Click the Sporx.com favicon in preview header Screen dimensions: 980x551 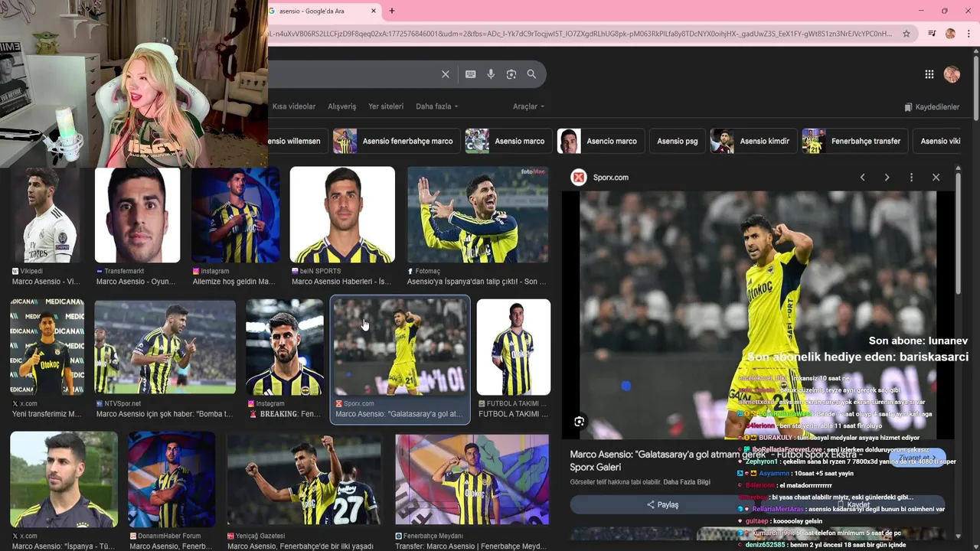pos(579,178)
